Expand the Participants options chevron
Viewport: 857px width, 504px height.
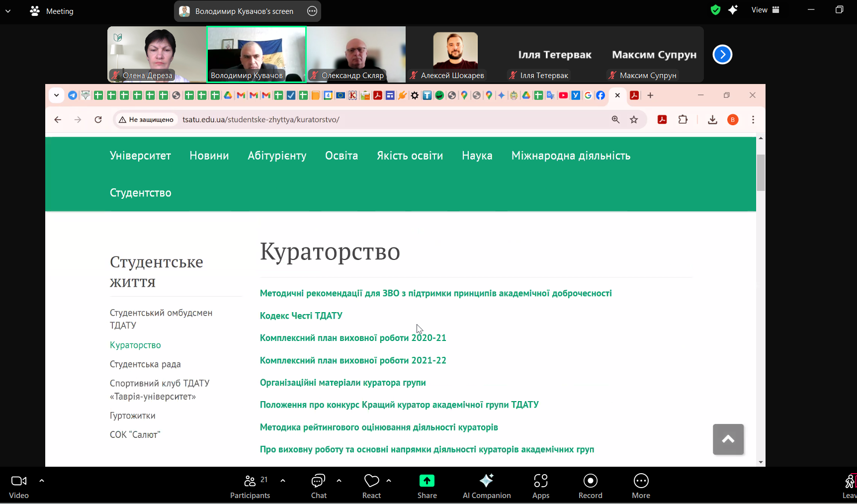click(x=283, y=481)
